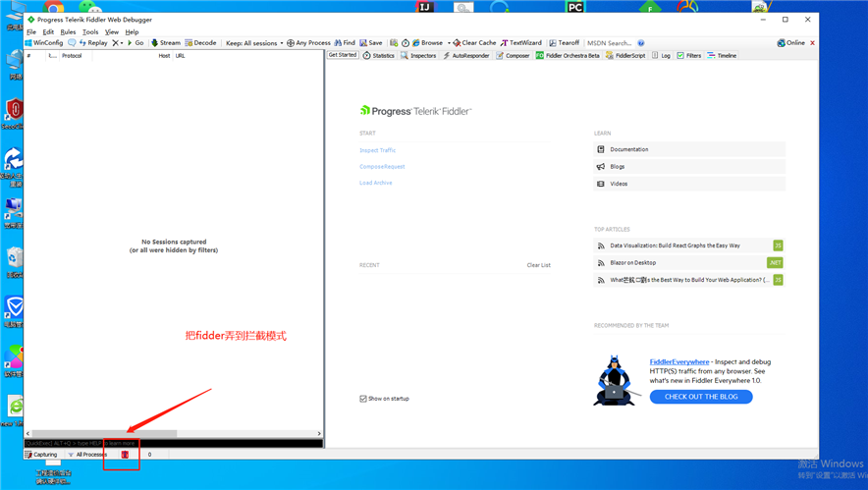Screen dimensions: 868x490
Task: Switch to the Composer tab
Action: (514, 55)
